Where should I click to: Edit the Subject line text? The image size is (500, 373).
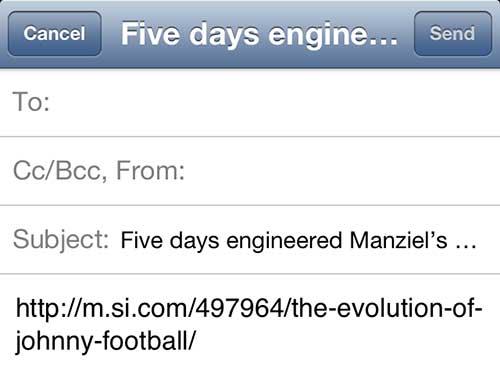pyautogui.click(x=298, y=240)
